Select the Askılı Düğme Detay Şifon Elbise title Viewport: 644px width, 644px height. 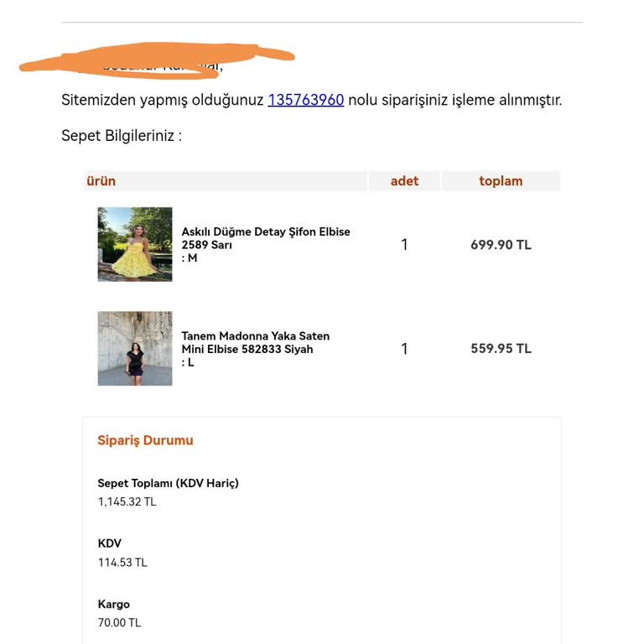(266, 231)
